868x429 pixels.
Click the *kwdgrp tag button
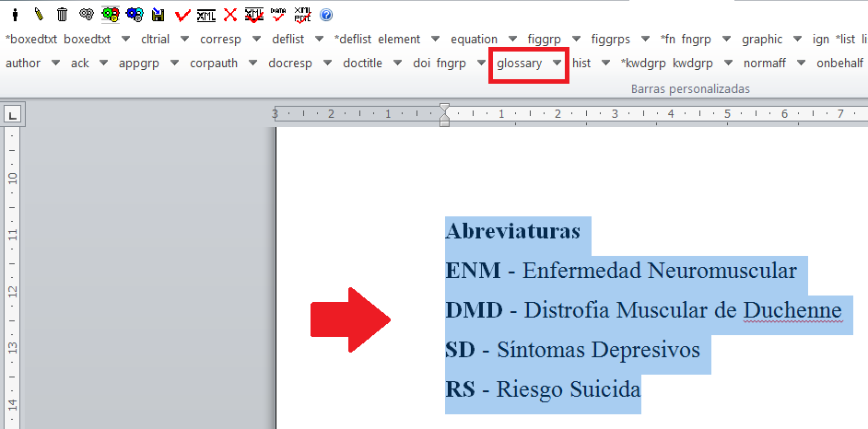click(x=644, y=64)
